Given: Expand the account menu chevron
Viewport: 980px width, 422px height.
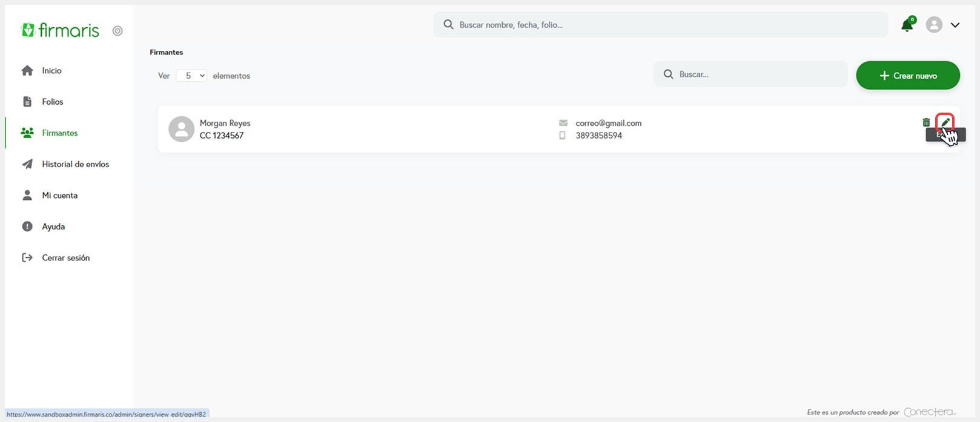Looking at the screenshot, I should [955, 25].
